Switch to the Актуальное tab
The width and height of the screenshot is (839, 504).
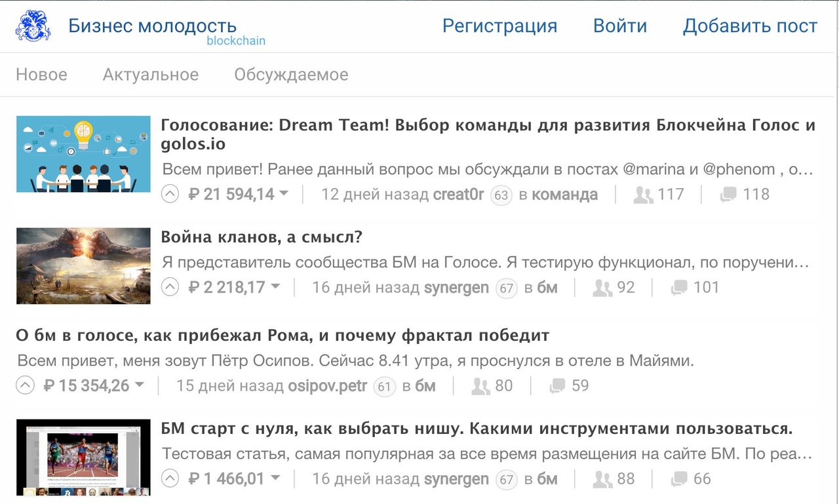tap(151, 75)
